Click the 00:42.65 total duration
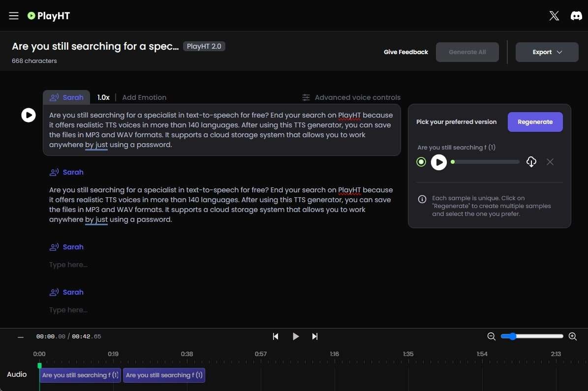588x391 pixels. tap(86, 336)
